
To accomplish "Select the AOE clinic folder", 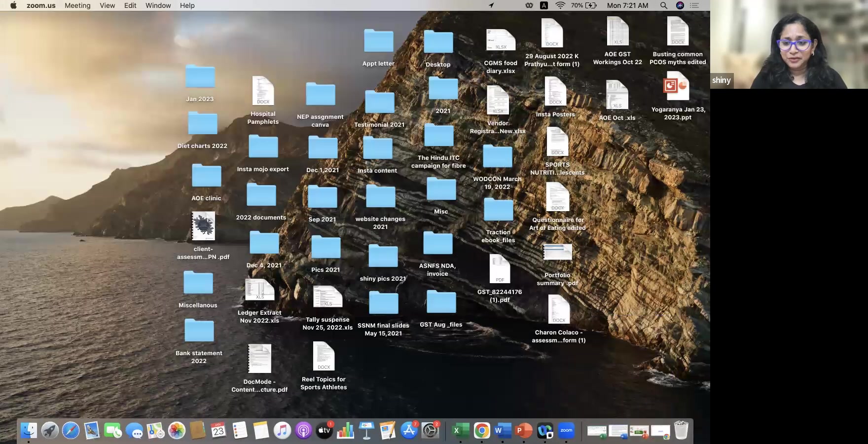I will point(206,182).
